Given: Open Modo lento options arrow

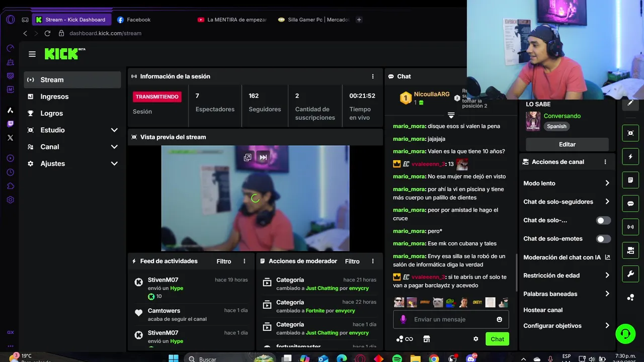Looking at the screenshot, I should coord(607,183).
